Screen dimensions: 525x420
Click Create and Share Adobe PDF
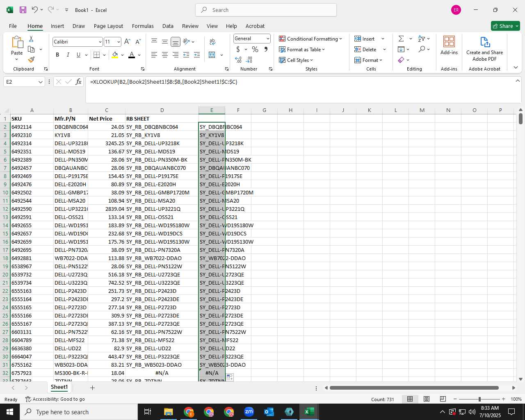[484, 49]
